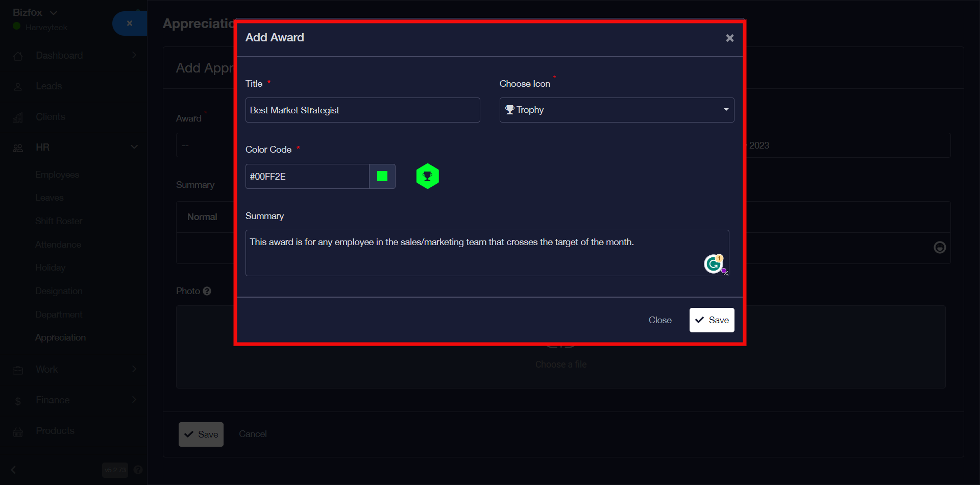
Task: Click the Photo help question mark icon
Action: point(207,291)
